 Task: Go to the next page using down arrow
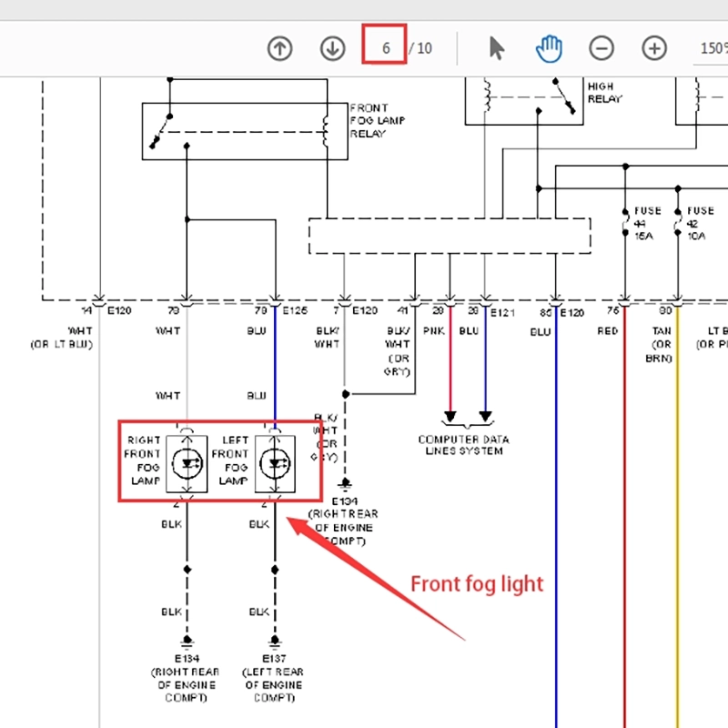coord(331,48)
